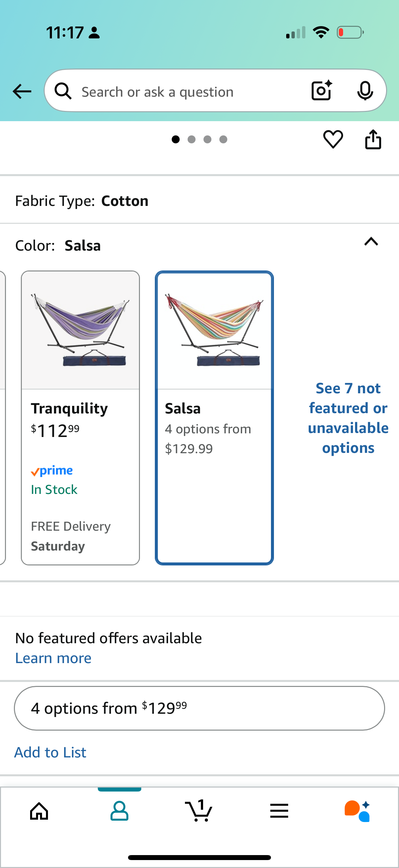Screen dimensions: 399x868
Task: Open the hamburger menu tab
Action: pyautogui.click(x=279, y=811)
